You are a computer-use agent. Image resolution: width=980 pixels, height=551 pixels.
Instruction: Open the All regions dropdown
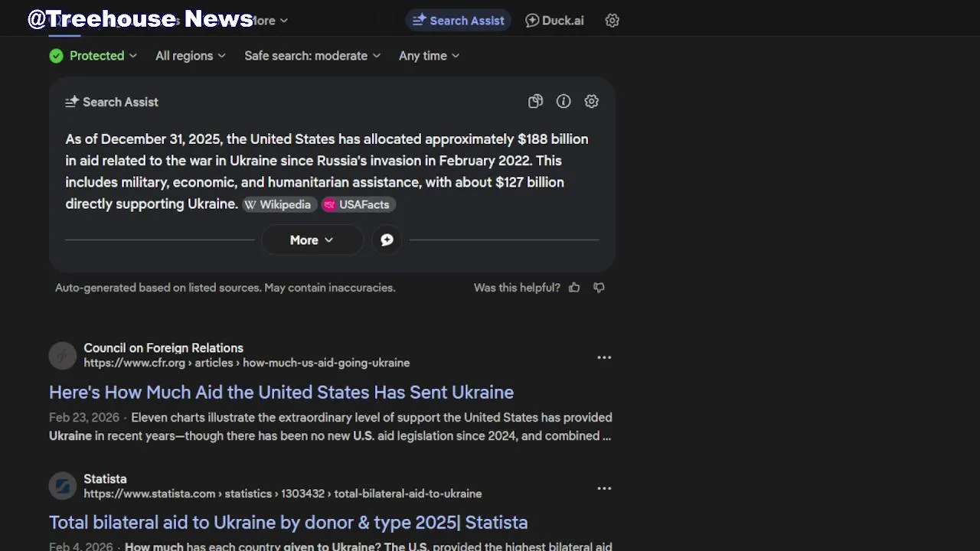[191, 56]
